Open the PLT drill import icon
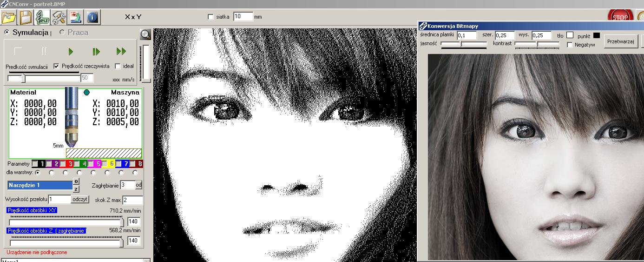The image size is (644, 262). [42, 17]
